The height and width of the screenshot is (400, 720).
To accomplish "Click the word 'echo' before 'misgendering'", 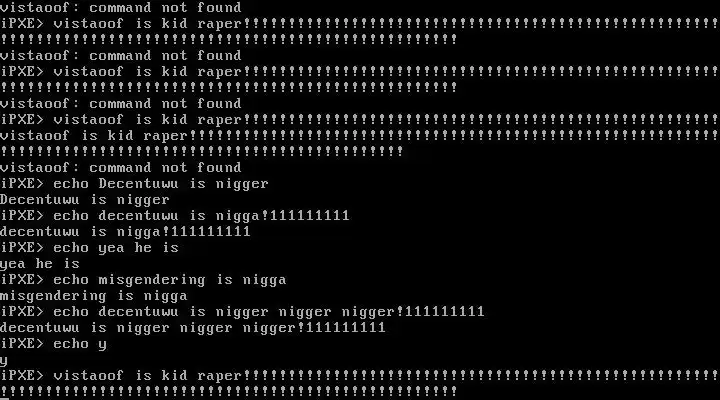I will point(71,280).
